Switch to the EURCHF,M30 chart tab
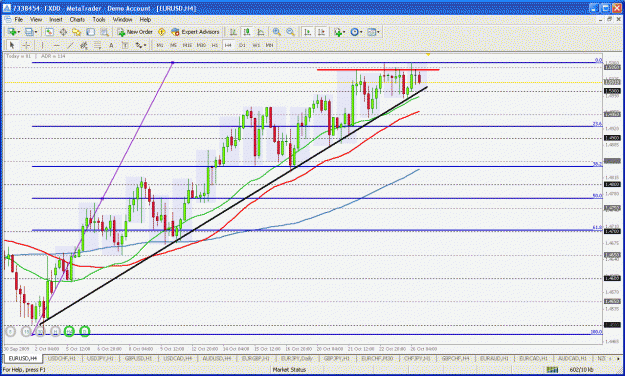The width and height of the screenshot is (625, 376). pyautogui.click(x=377, y=358)
